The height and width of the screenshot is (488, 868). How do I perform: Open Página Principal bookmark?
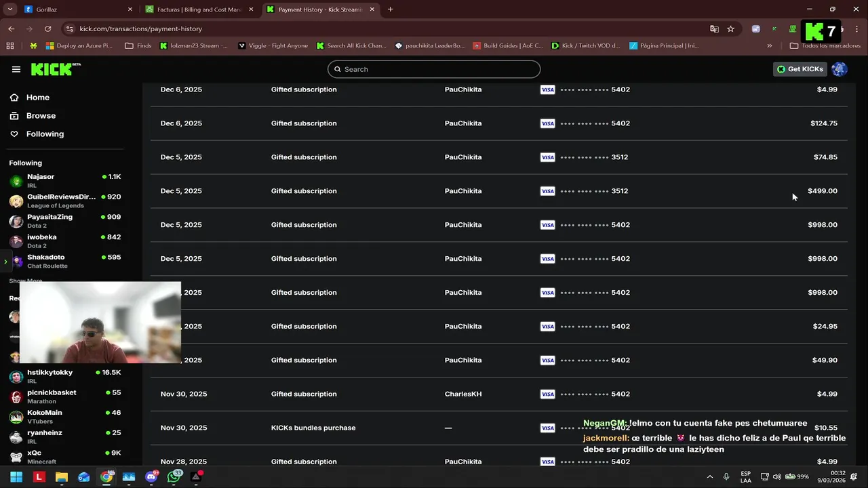(x=665, y=45)
